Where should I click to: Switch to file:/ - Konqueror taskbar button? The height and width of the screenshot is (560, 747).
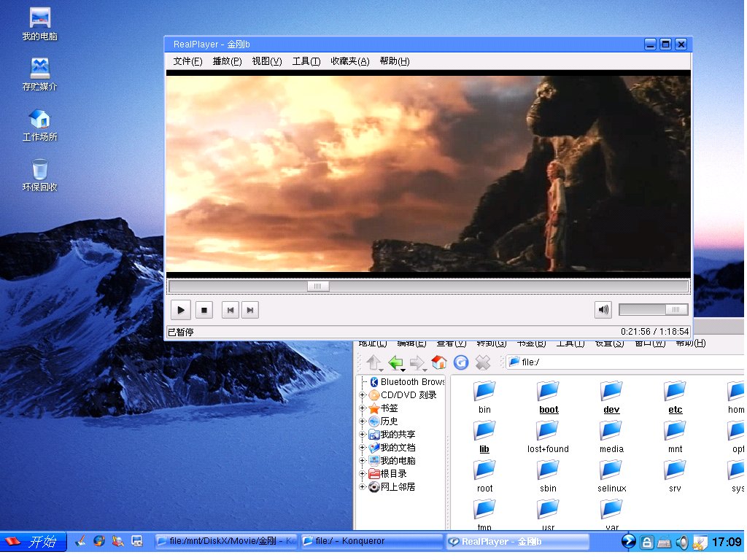click(x=371, y=542)
